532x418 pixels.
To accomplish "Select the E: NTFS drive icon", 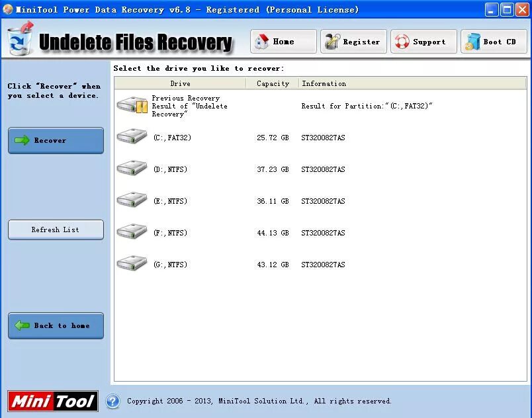I will [132, 200].
